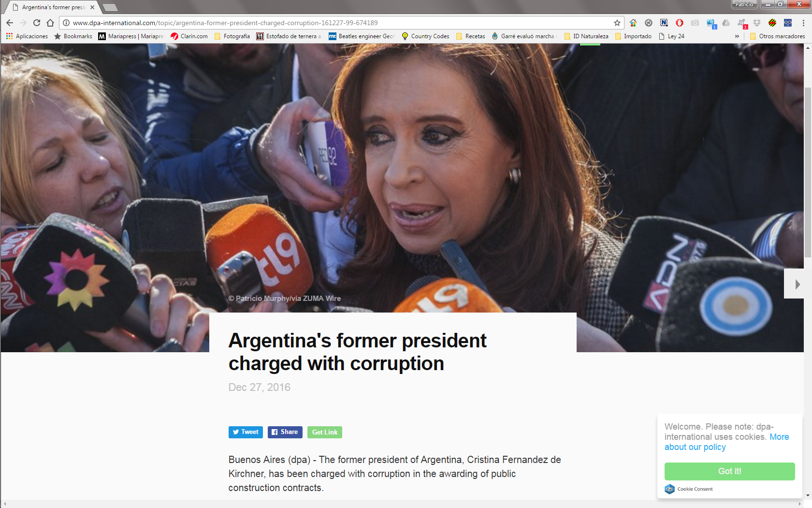Share the article via Tweet button
Viewport: 812px width, 508px height.
[246, 432]
